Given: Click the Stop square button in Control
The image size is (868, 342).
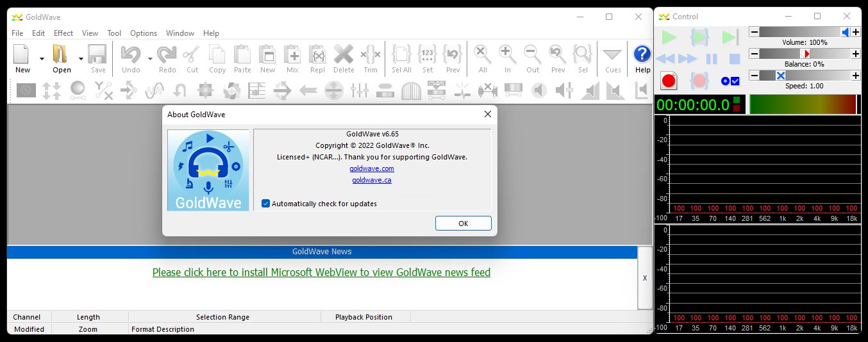Looking at the screenshot, I should [735, 59].
